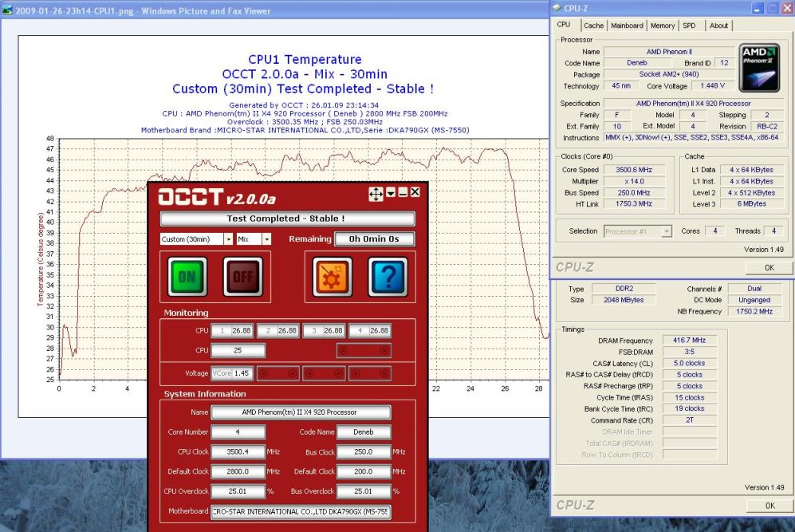Click the OCCT Name field 'AMD Phenom(tm) II X4 920 Processor'
The image size is (795, 532).
(301, 412)
